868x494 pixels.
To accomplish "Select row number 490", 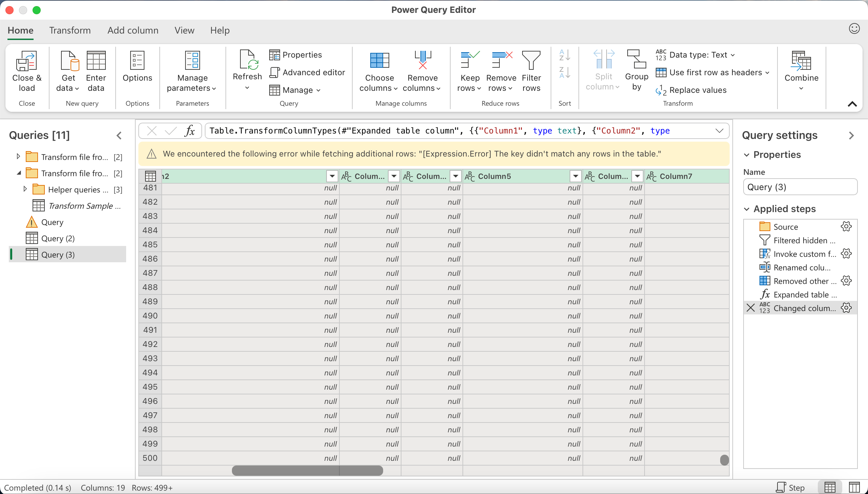I will [150, 315].
